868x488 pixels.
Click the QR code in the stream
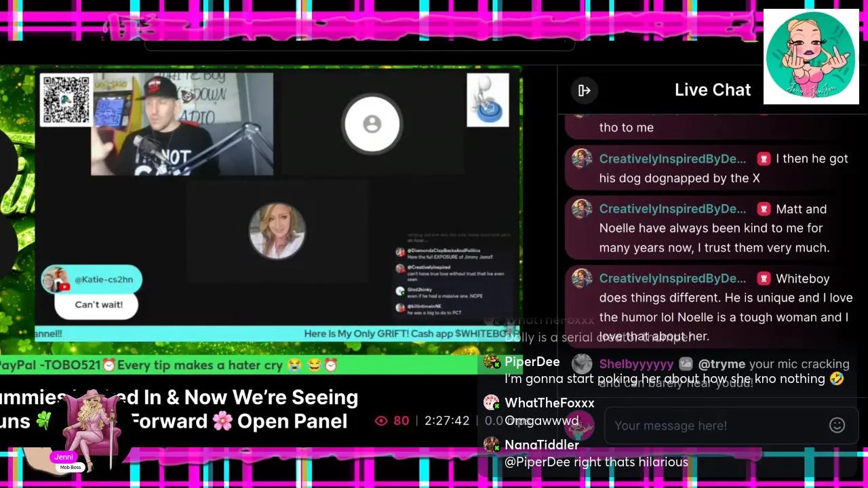(66, 100)
